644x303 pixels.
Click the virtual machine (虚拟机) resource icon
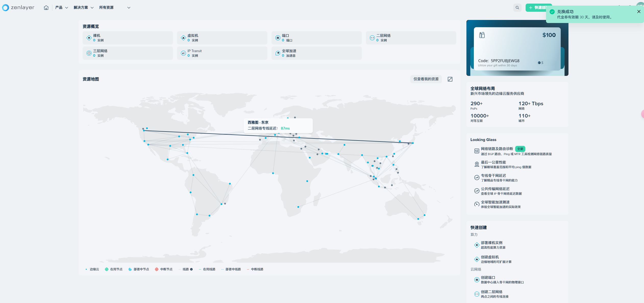pyautogui.click(x=183, y=38)
